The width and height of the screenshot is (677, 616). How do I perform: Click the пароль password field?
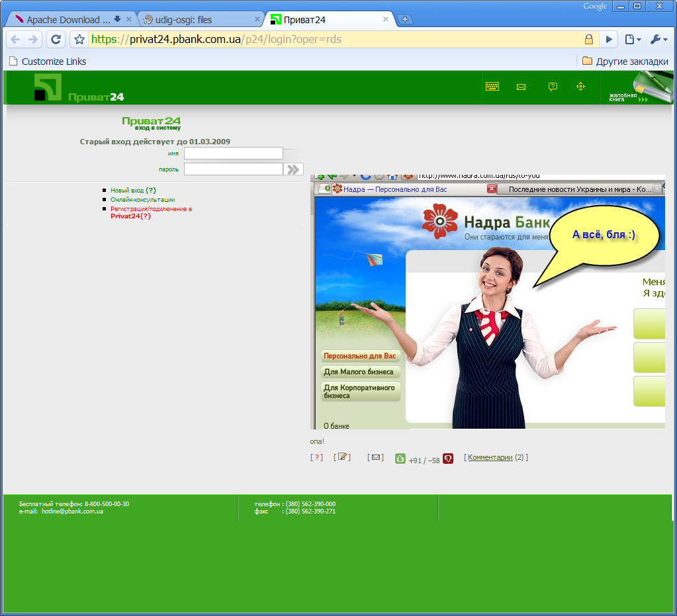pyautogui.click(x=233, y=169)
